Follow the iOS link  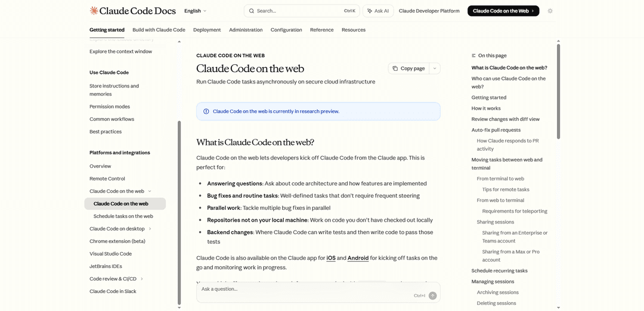pyautogui.click(x=331, y=258)
